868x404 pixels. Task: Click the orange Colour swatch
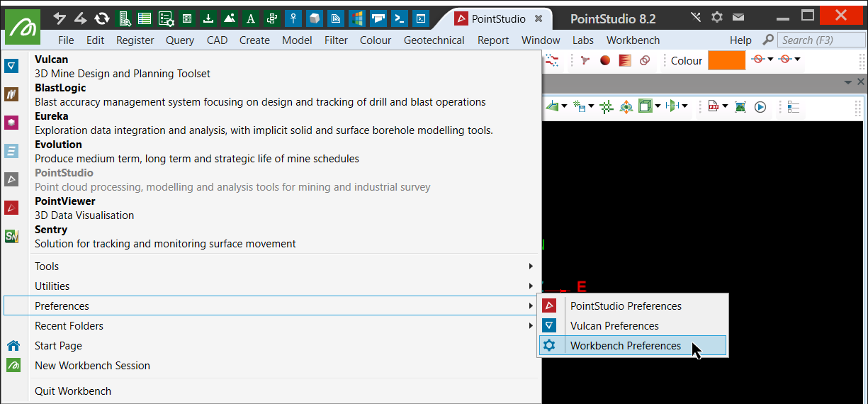coord(726,61)
